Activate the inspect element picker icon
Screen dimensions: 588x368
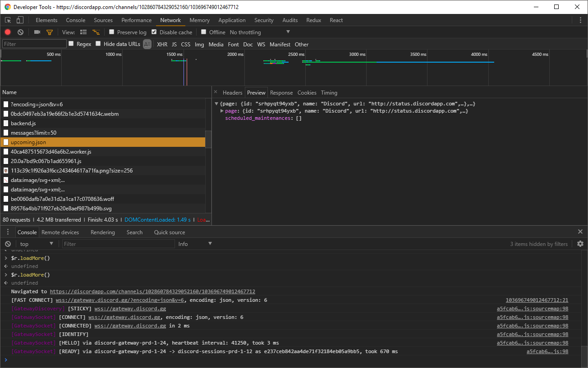(x=8, y=20)
